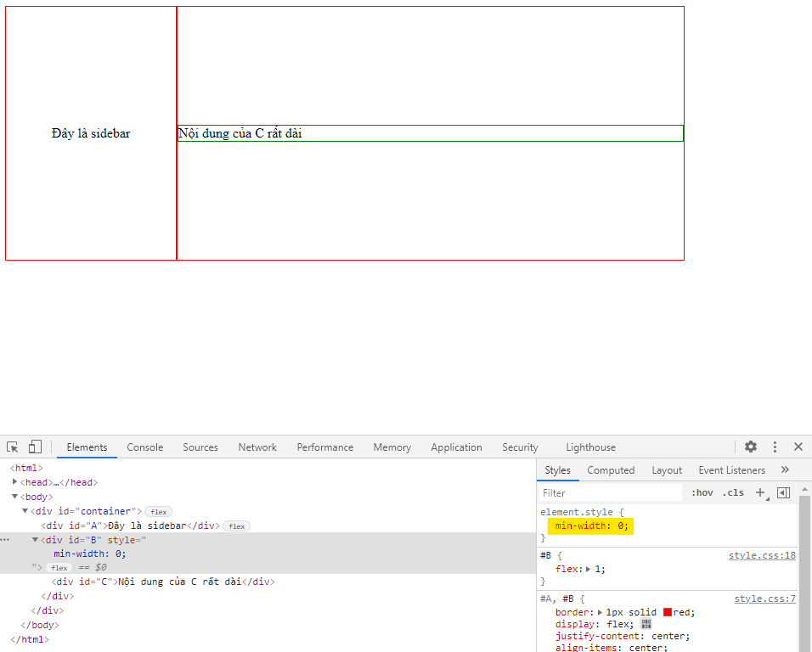Open the flexbox editor icon beside display: flex
The height and width of the screenshot is (652, 812).
(x=646, y=624)
